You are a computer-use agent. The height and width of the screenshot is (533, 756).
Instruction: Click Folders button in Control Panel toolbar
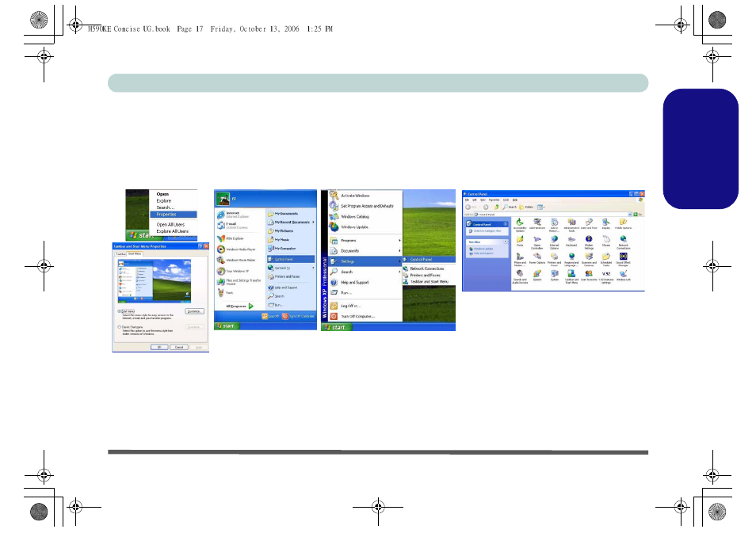(x=526, y=207)
